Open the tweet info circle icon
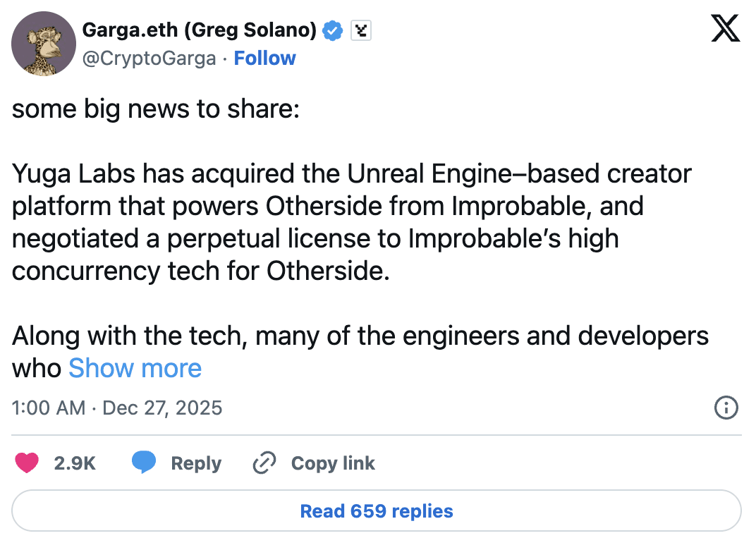The width and height of the screenshot is (756, 550). [726, 408]
